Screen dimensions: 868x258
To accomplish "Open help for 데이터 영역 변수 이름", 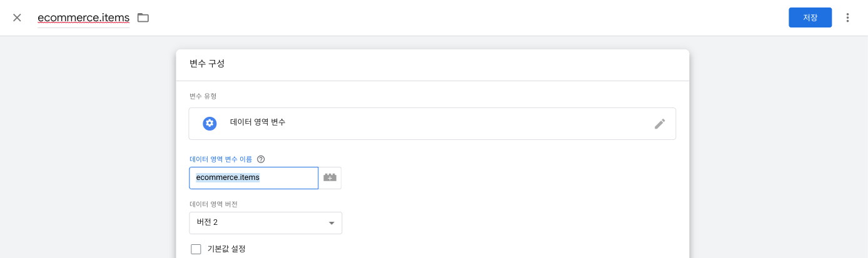I will coord(261,159).
